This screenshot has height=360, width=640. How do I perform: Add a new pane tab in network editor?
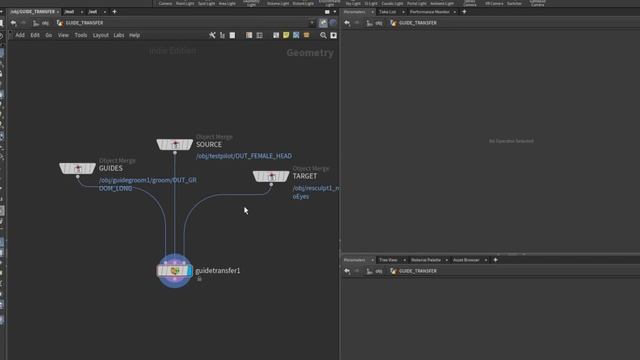(114, 12)
